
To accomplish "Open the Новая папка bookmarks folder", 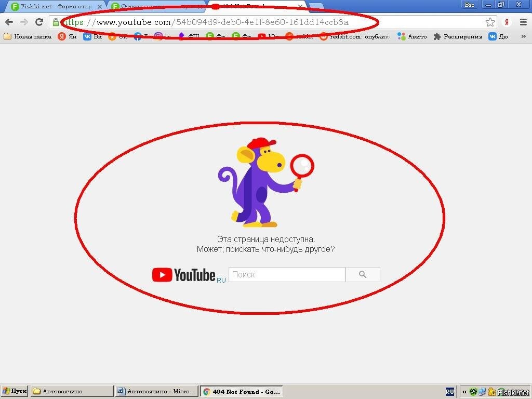I will (28, 36).
